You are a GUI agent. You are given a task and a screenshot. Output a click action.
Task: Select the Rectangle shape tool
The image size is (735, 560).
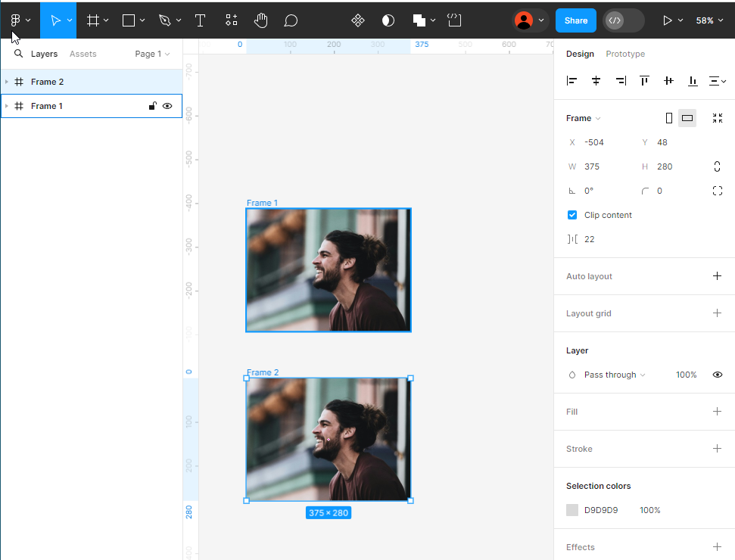click(x=129, y=20)
